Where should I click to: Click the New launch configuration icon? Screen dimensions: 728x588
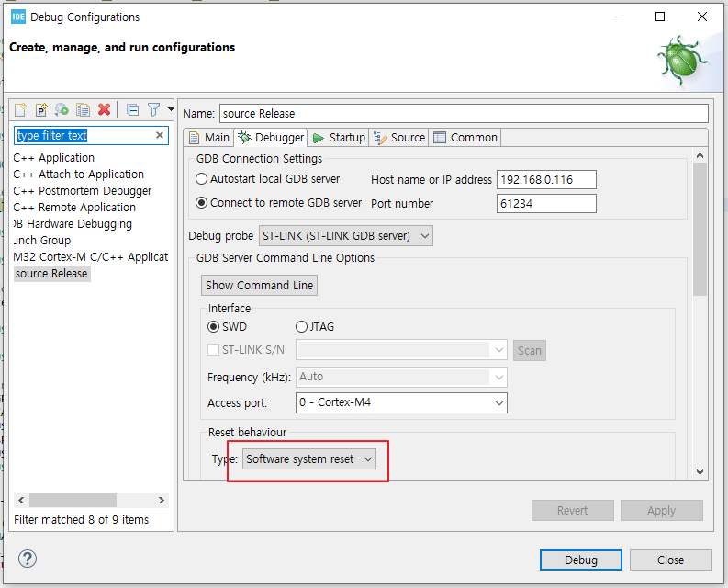pyautogui.click(x=20, y=110)
